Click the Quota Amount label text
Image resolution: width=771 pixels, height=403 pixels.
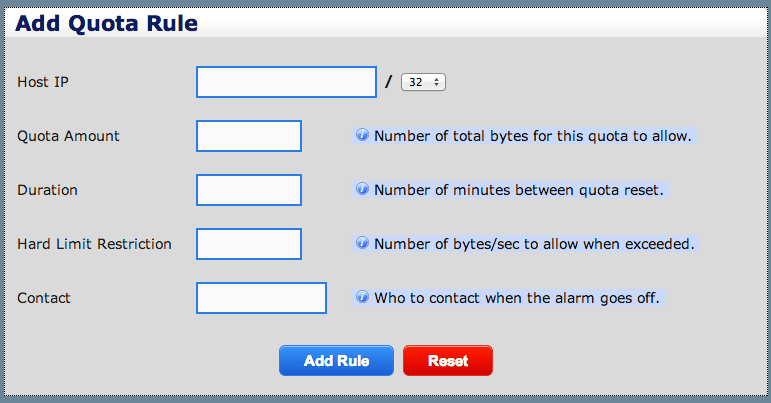click(68, 136)
